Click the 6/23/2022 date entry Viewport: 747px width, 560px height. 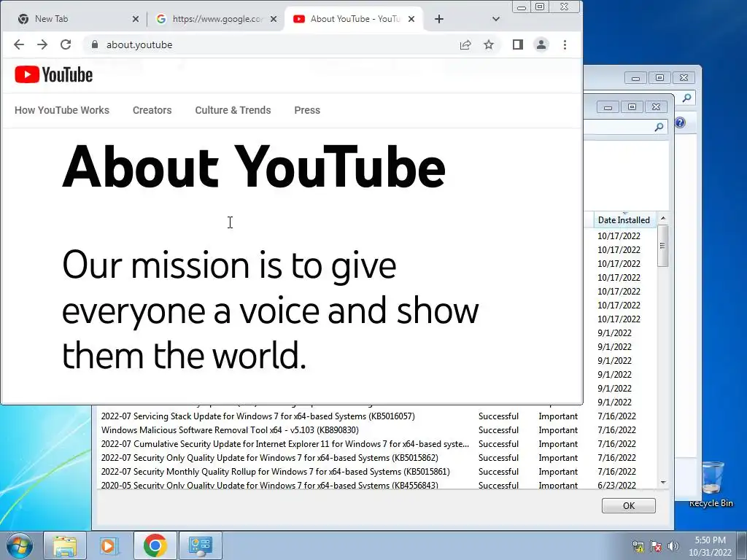pyautogui.click(x=617, y=485)
